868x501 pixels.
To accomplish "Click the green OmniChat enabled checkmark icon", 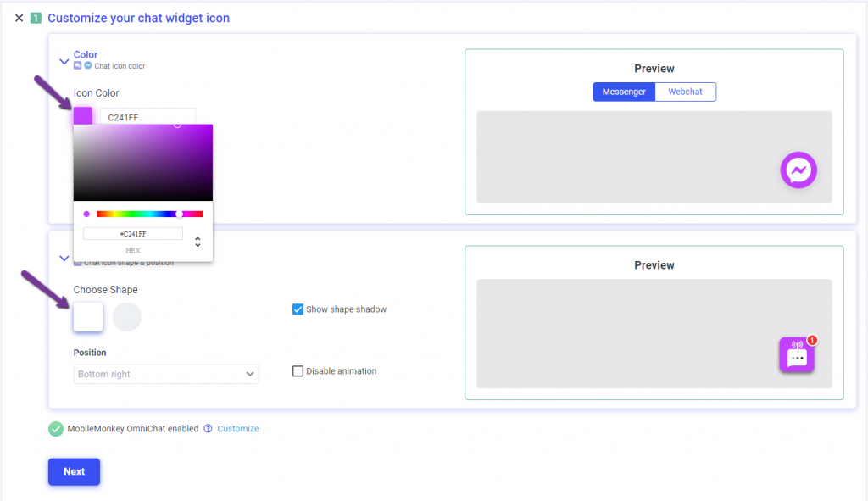I will [x=56, y=428].
